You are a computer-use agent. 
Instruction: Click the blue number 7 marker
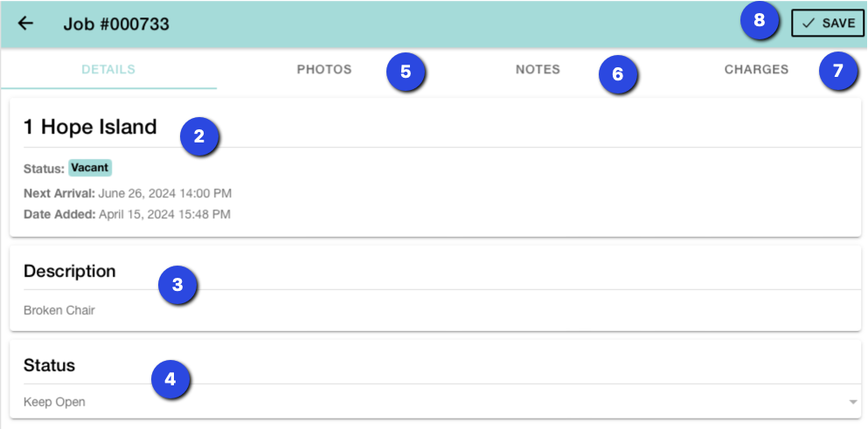(838, 72)
